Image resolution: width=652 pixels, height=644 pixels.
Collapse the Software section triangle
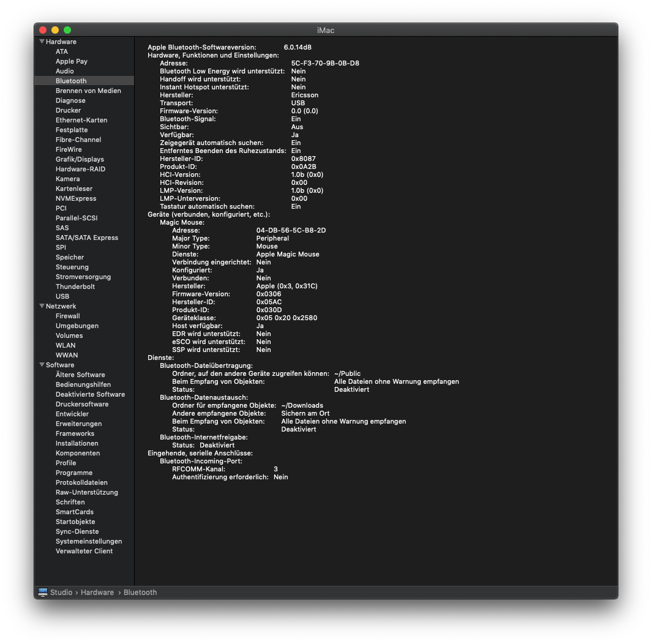(42, 365)
